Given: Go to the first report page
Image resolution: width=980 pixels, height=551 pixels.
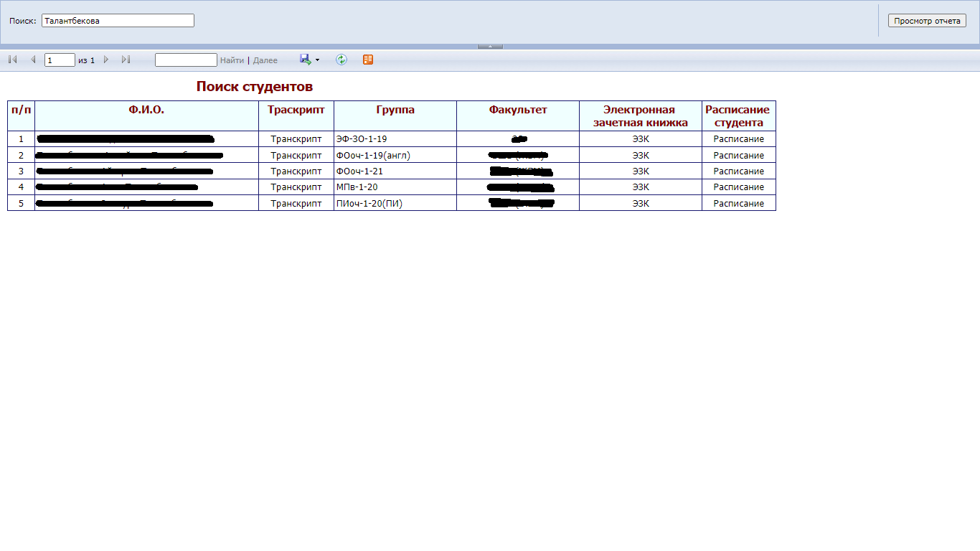Looking at the screenshot, I should (x=12, y=60).
